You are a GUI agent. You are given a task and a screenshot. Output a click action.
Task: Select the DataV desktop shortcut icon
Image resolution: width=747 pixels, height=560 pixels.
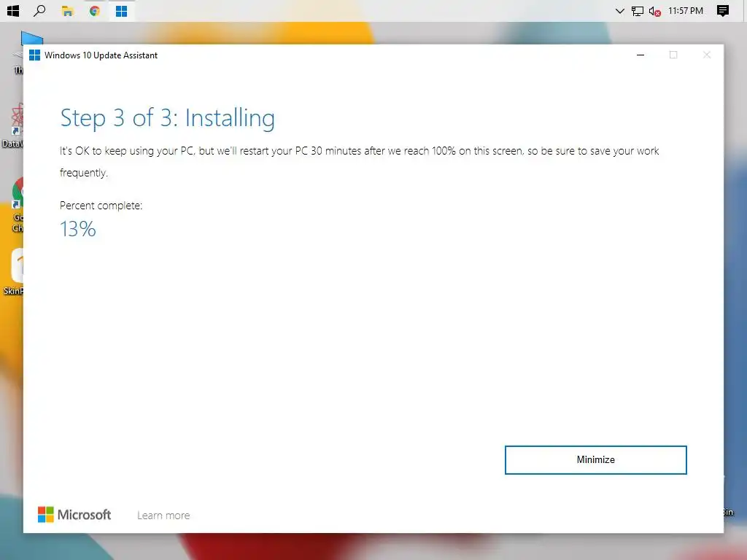[12, 125]
